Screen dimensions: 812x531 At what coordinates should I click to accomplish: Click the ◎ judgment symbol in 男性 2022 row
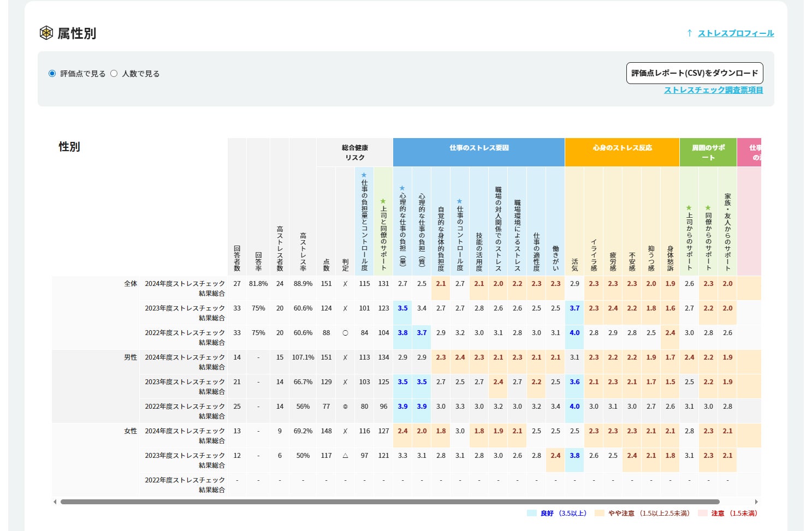[x=345, y=407]
